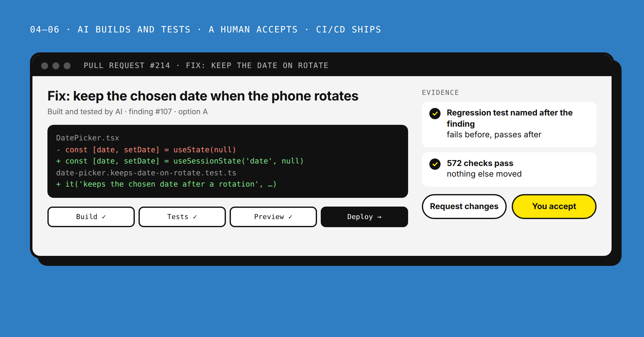Click the '572 checks pass' heading
The height and width of the screenshot is (337, 644).
pos(480,163)
